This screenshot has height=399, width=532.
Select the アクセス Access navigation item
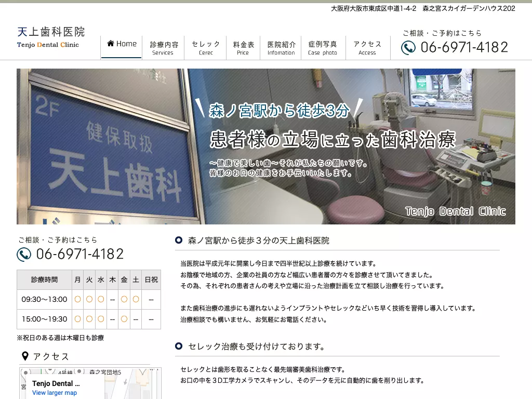tap(367, 48)
